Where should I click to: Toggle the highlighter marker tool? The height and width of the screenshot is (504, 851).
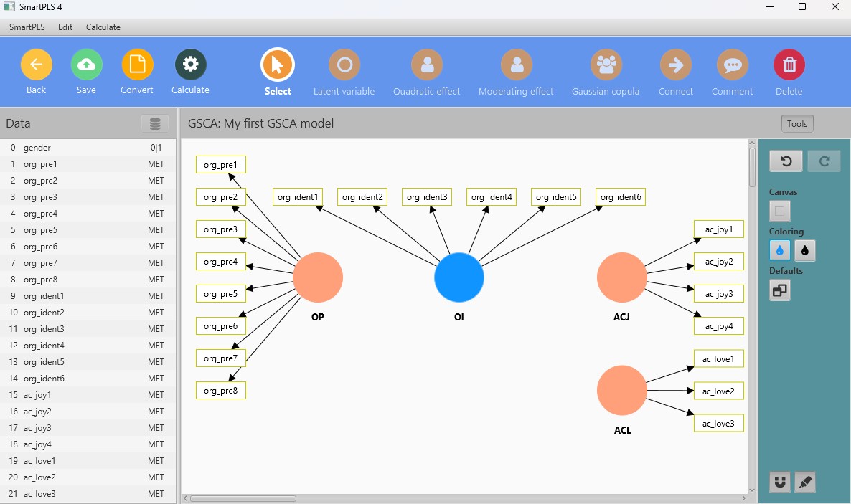pos(805,482)
